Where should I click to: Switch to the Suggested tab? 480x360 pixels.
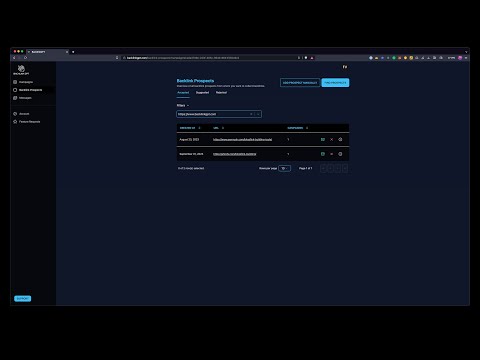click(202, 93)
